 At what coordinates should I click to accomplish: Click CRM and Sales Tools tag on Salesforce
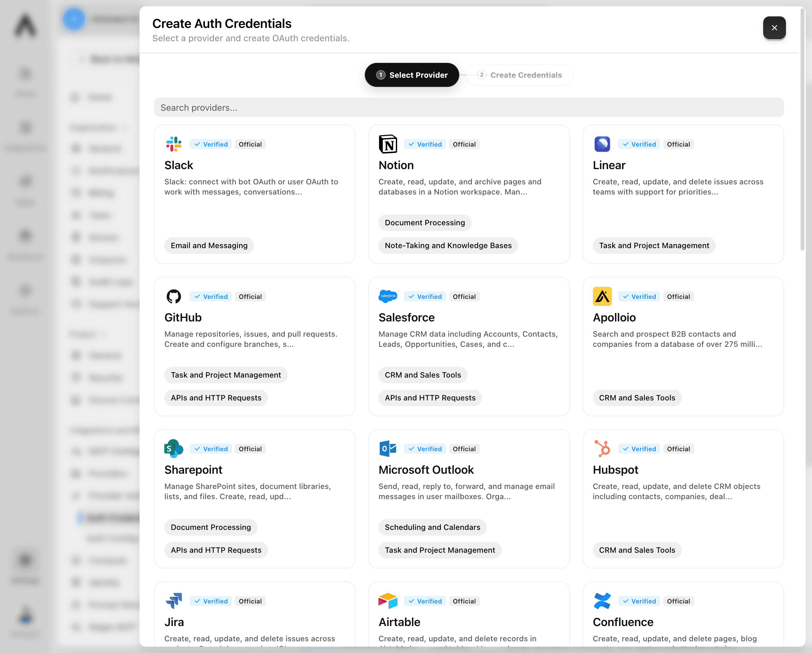click(422, 374)
